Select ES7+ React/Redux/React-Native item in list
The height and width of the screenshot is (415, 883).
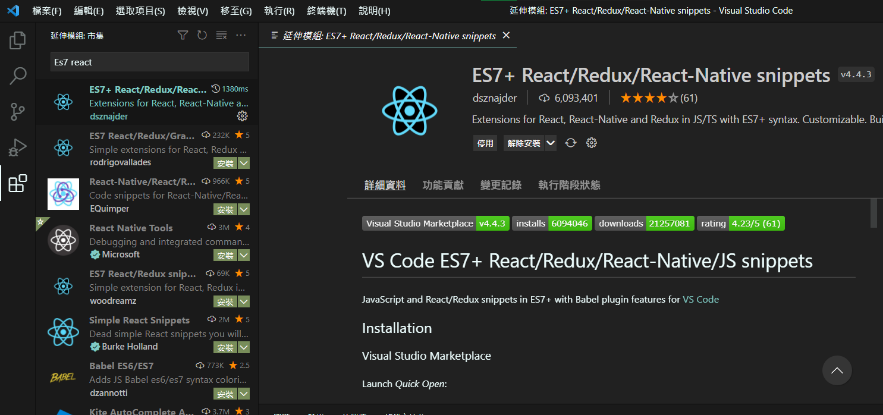click(x=148, y=102)
